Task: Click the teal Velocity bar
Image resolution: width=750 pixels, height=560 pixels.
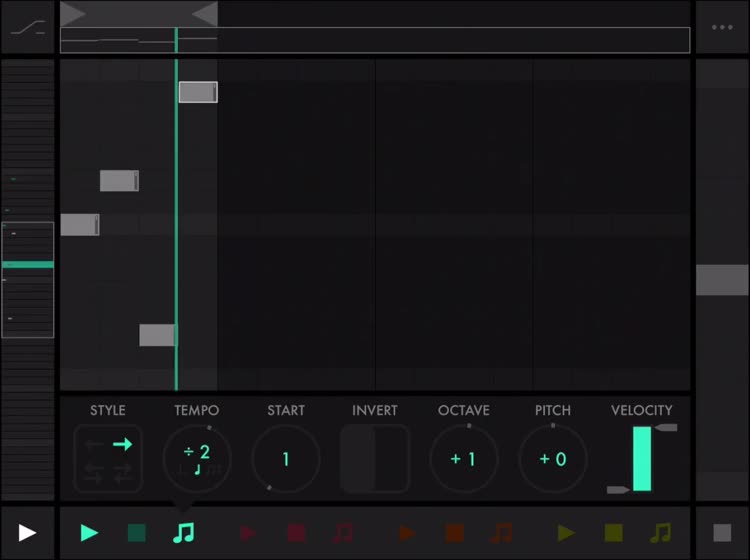Action: 642,459
